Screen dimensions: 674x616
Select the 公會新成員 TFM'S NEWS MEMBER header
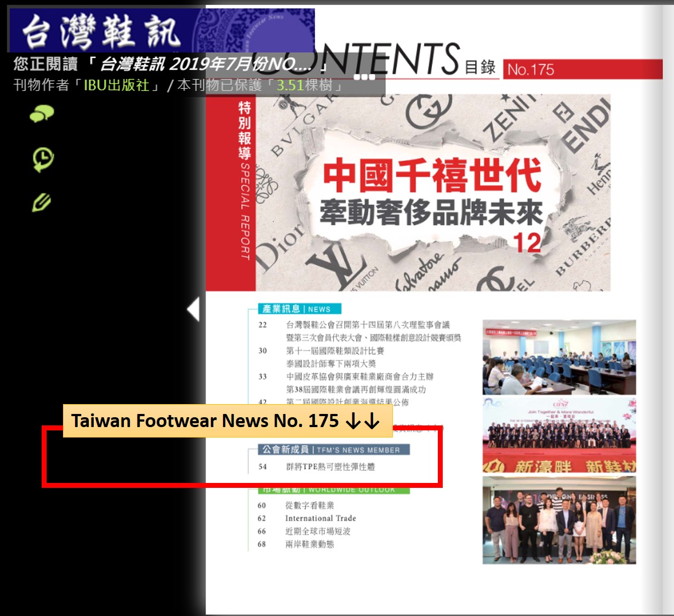334,450
